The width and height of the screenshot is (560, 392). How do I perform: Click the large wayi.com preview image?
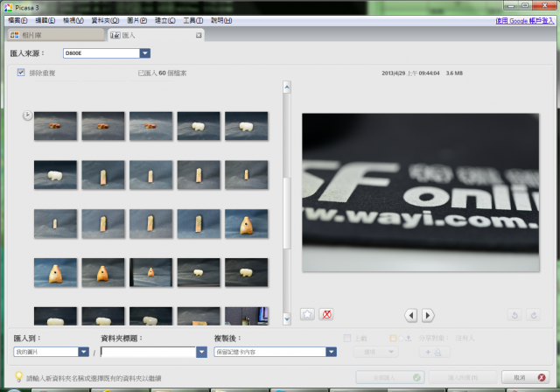421,192
